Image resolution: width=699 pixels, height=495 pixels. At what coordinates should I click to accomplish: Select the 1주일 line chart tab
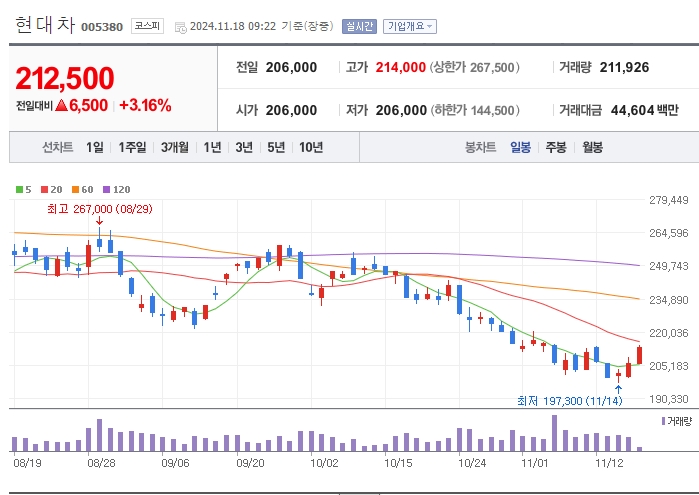coord(132,147)
